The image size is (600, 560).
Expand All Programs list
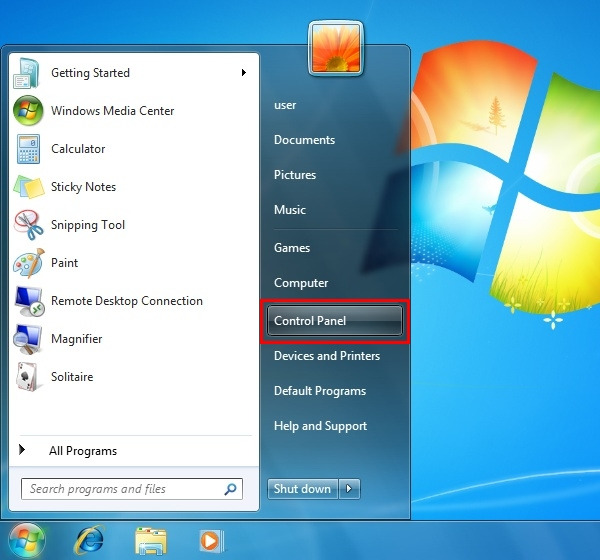point(82,451)
